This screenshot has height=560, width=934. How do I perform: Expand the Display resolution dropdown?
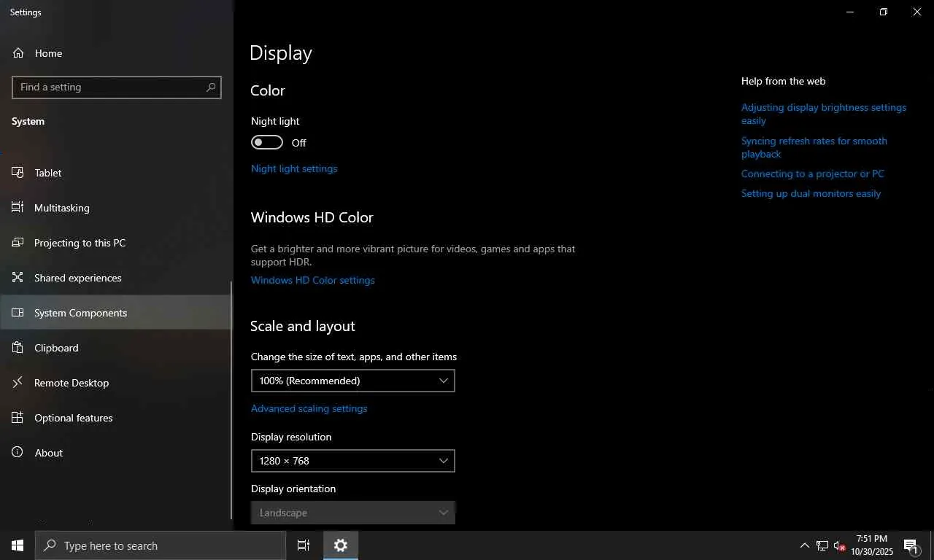[x=353, y=461]
